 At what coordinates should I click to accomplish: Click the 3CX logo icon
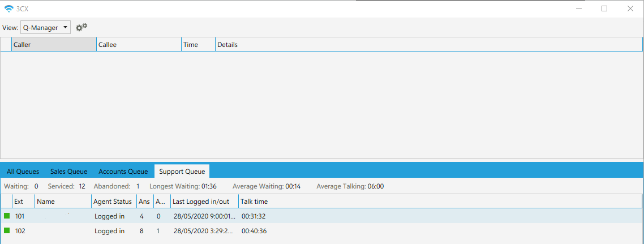point(8,8)
